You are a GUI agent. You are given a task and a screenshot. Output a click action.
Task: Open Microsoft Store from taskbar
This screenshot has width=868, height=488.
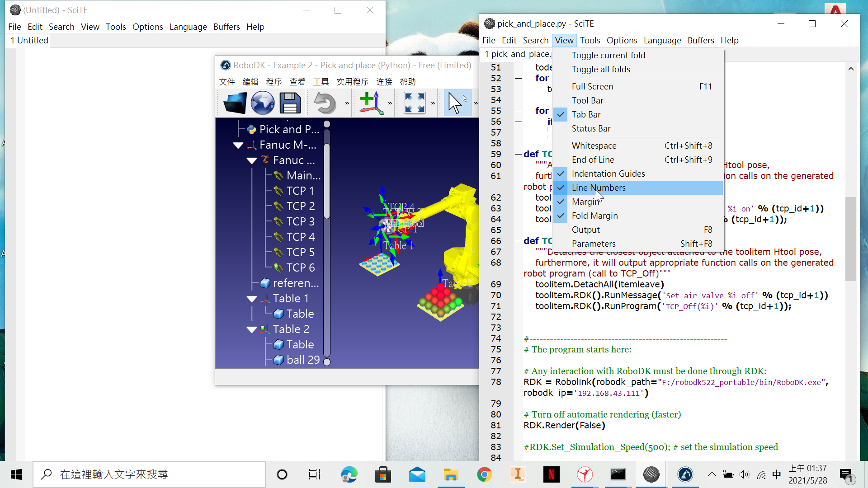(383, 474)
